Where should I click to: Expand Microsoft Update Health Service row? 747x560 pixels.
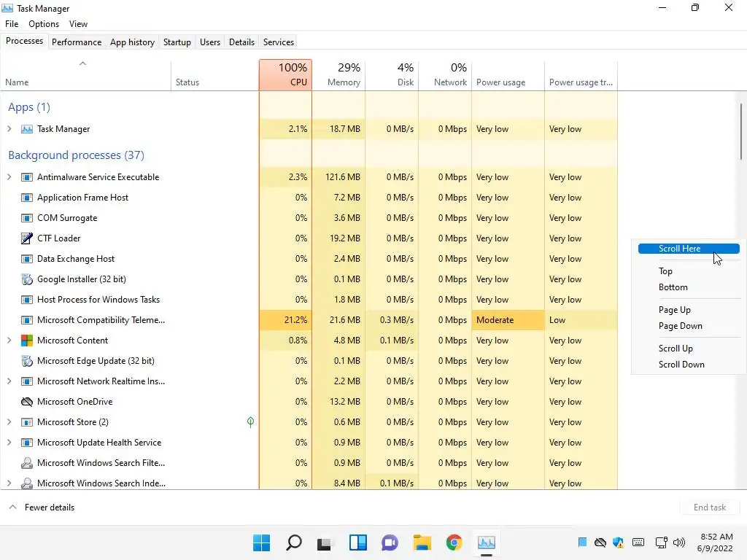coord(9,443)
